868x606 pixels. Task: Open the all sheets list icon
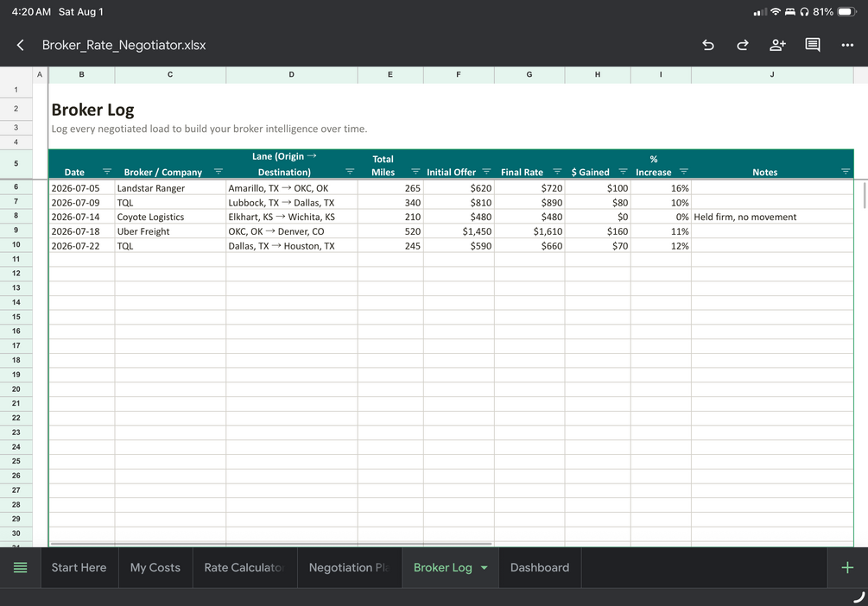coord(20,567)
